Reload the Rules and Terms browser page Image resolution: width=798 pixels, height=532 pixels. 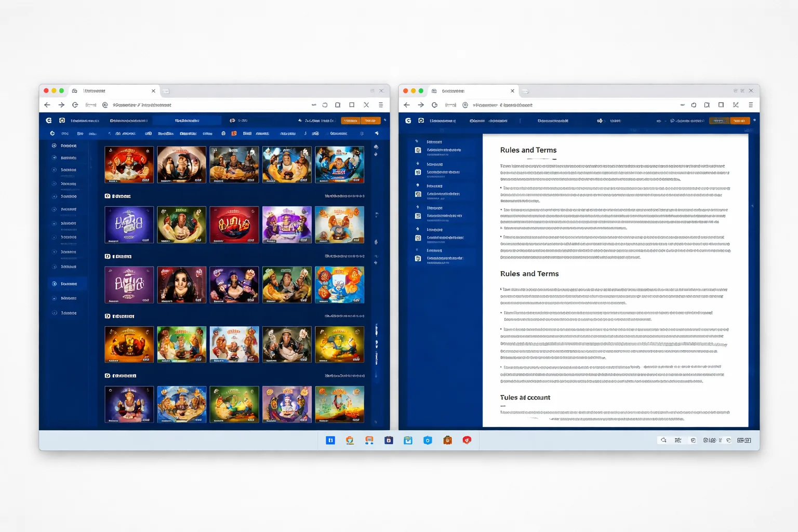click(x=434, y=105)
